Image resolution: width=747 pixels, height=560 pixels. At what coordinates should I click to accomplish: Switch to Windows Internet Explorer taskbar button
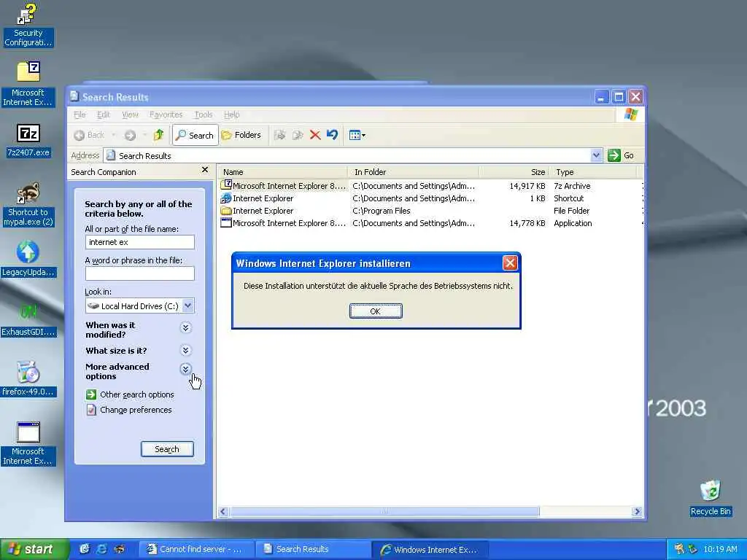coord(429,550)
